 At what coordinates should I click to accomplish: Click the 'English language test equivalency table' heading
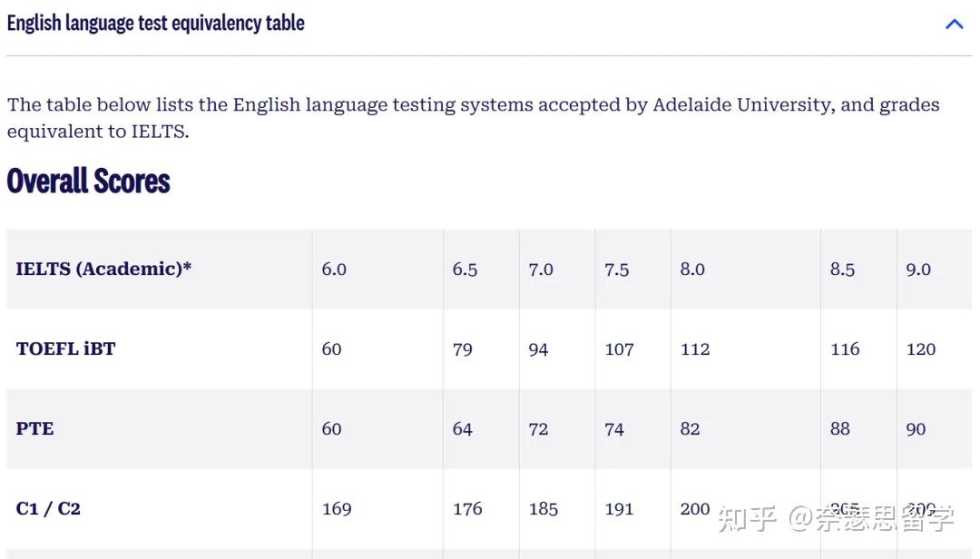click(156, 24)
